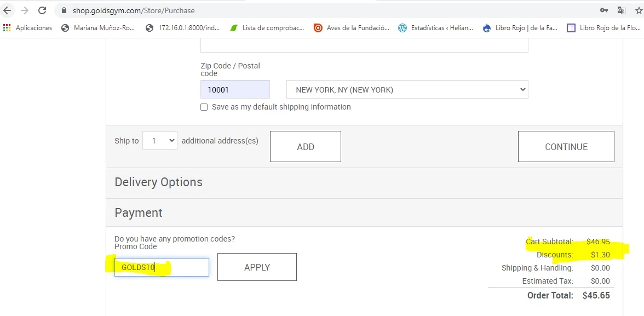Open Aves de la Fundación bookmark
The width and height of the screenshot is (644, 316).
click(x=352, y=28)
